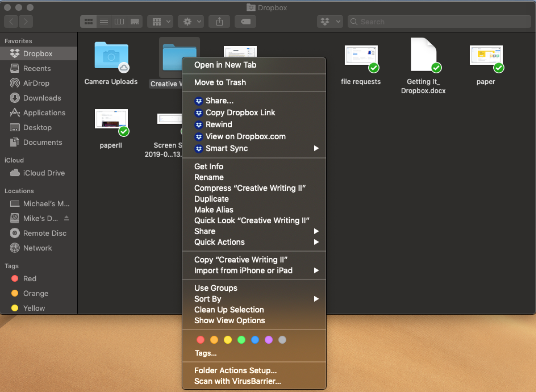Choose Folder Actions Setup...
Screen dimensions: 536x392
click(254, 370)
